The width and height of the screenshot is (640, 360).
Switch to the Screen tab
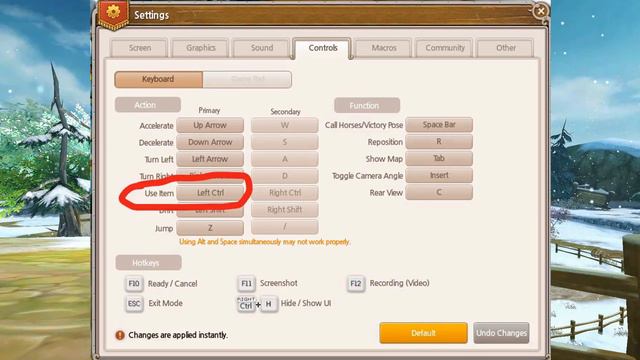coord(140,48)
